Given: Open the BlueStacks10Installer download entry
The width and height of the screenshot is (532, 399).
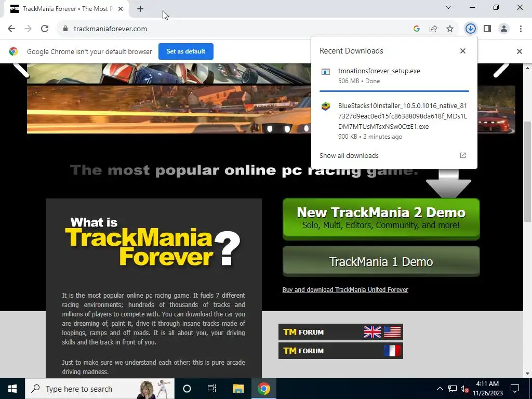Looking at the screenshot, I should (394, 121).
